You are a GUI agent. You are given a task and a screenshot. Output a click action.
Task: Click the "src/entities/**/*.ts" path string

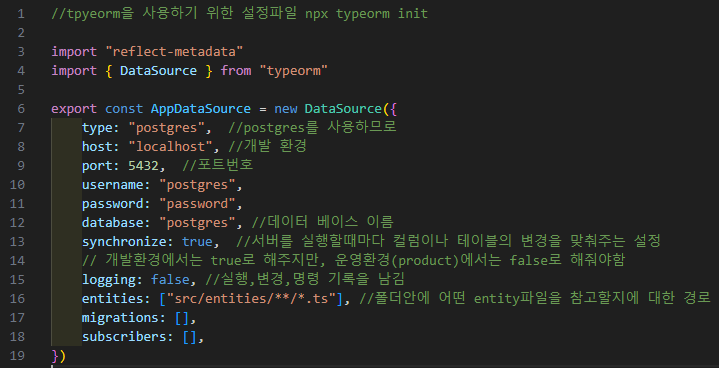(252, 299)
